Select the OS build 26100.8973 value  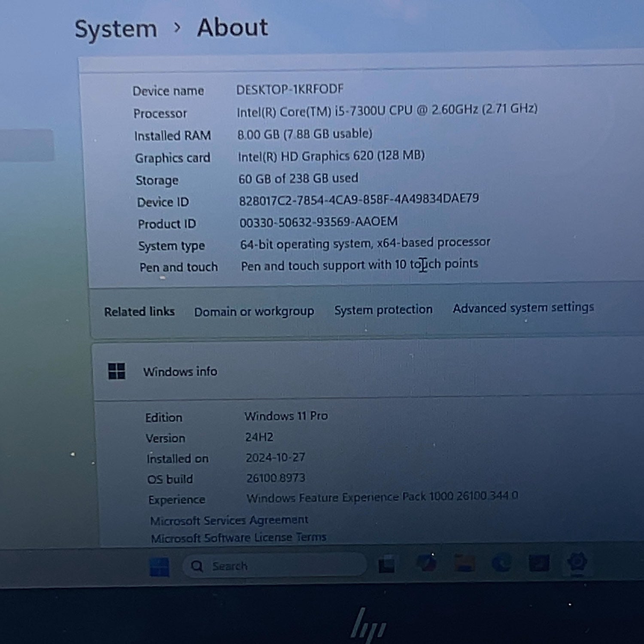[276, 478]
